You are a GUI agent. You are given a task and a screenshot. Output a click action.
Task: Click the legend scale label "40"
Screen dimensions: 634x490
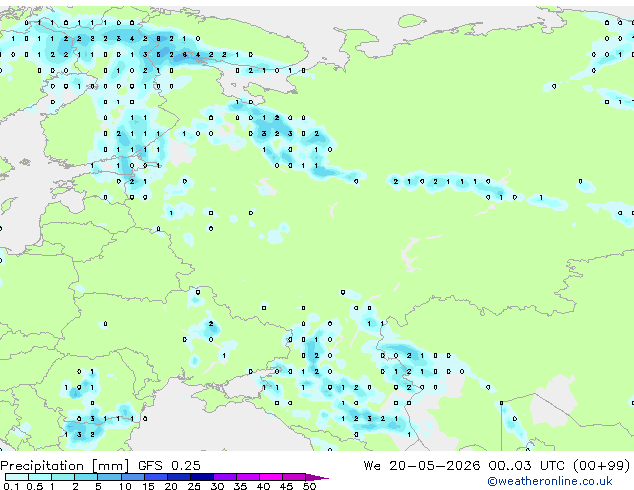click(263, 486)
